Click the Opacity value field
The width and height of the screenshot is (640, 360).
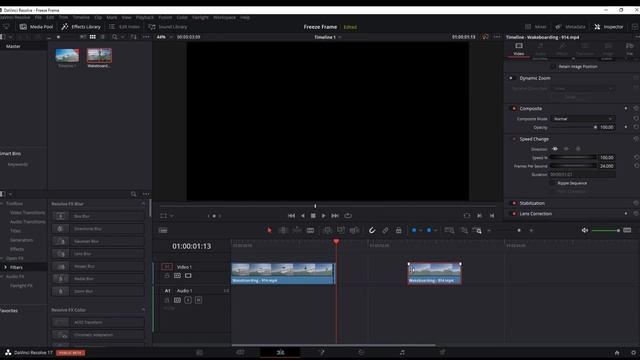[607, 127]
